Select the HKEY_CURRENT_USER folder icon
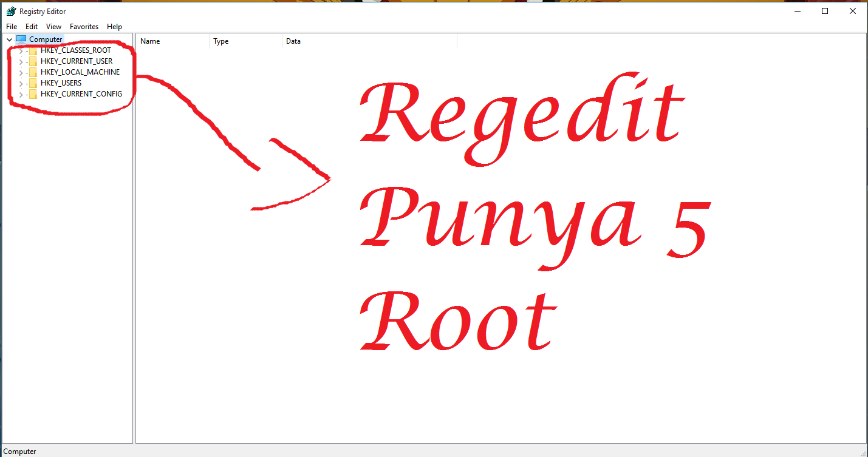 click(33, 61)
